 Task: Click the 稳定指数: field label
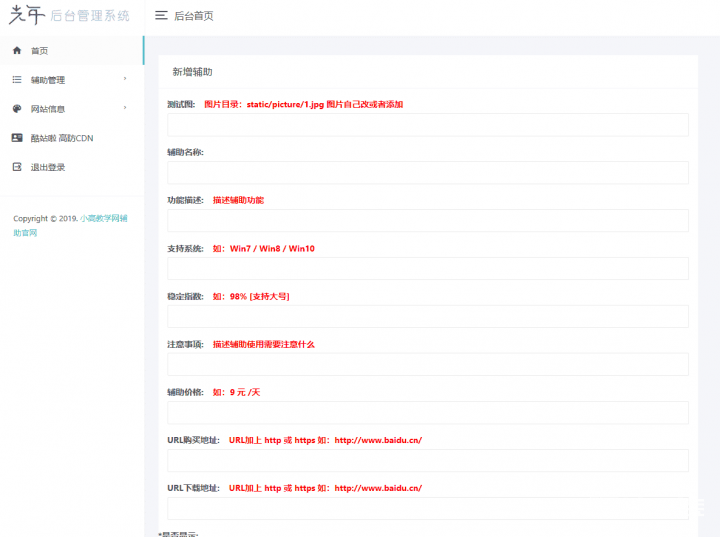pos(186,296)
